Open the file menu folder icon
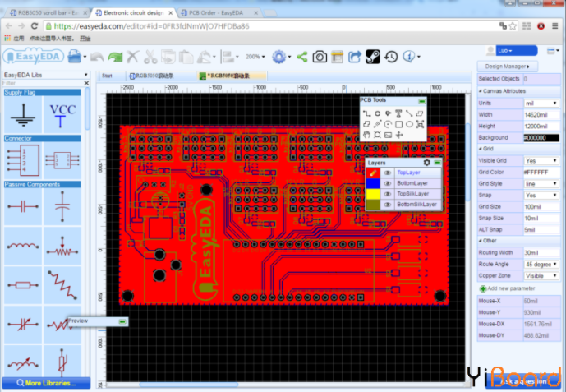 pyautogui.click(x=75, y=57)
